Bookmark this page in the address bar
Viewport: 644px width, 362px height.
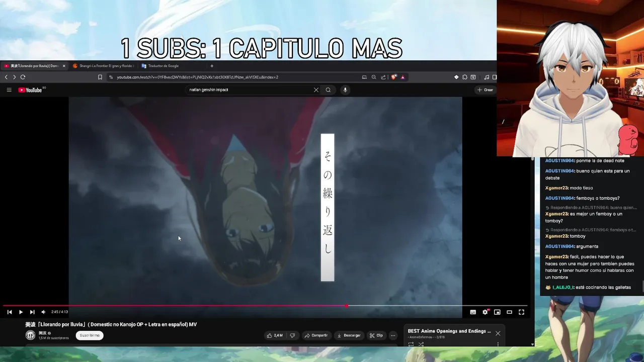(x=100, y=77)
